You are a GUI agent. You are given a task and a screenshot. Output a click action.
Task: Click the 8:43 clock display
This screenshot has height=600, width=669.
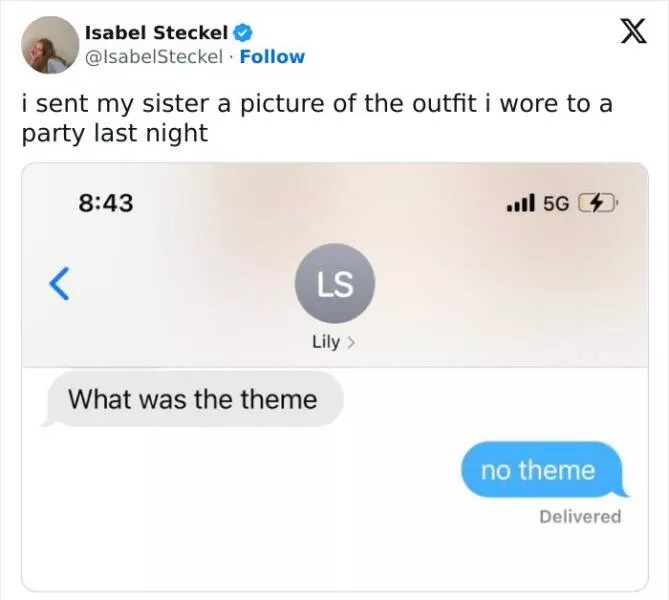click(x=106, y=203)
